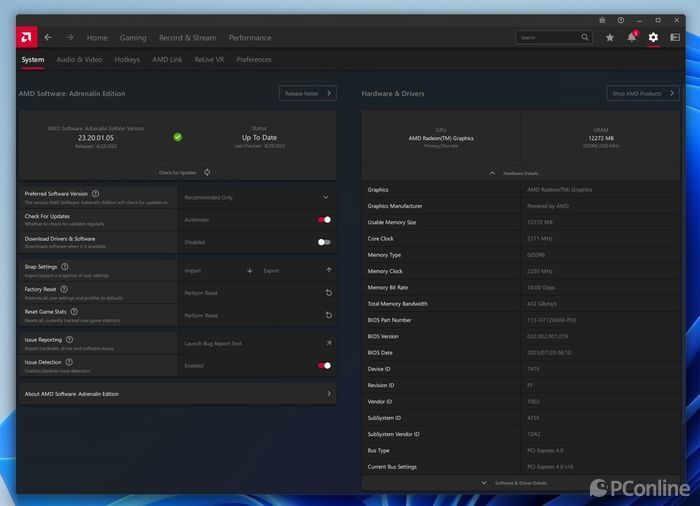Enable the Download Drivers & Software switch
The height and width of the screenshot is (506, 700).
tap(324, 242)
